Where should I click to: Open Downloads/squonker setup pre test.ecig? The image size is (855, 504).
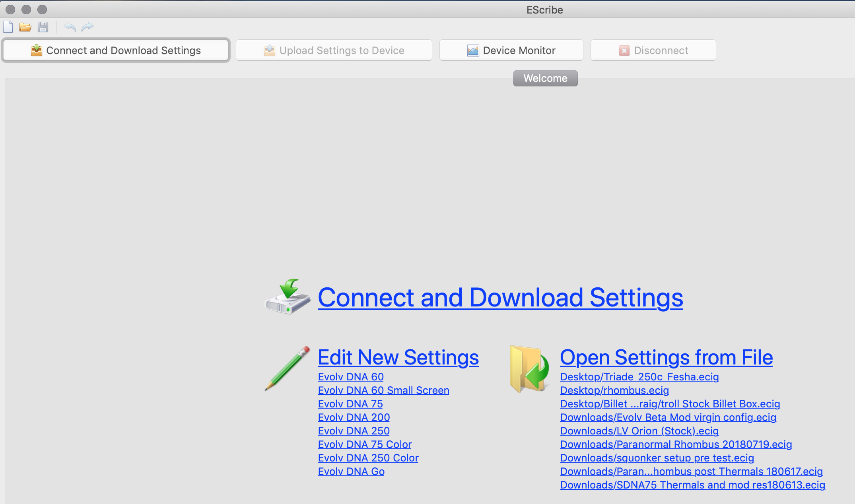point(657,458)
